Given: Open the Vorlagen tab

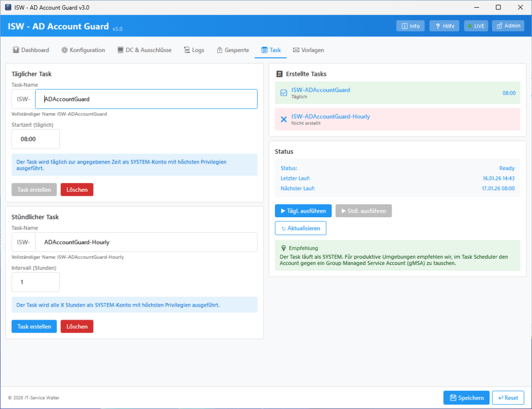Looking at the screenshot, I should [x=308, y=50].
